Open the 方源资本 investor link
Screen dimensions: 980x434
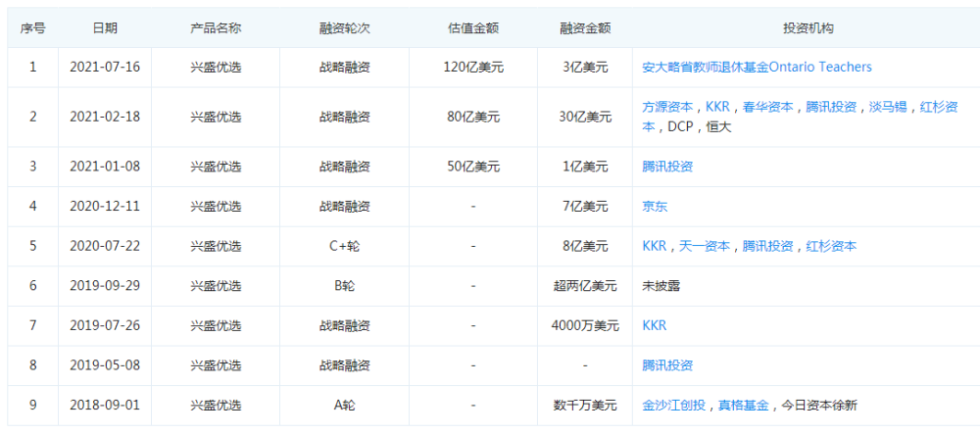point(667,107)
